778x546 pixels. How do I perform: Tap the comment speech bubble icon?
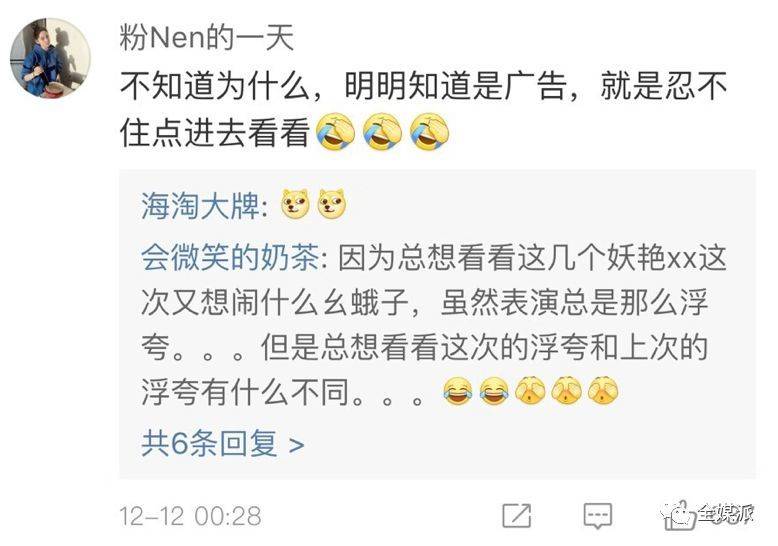pos(597,516)
